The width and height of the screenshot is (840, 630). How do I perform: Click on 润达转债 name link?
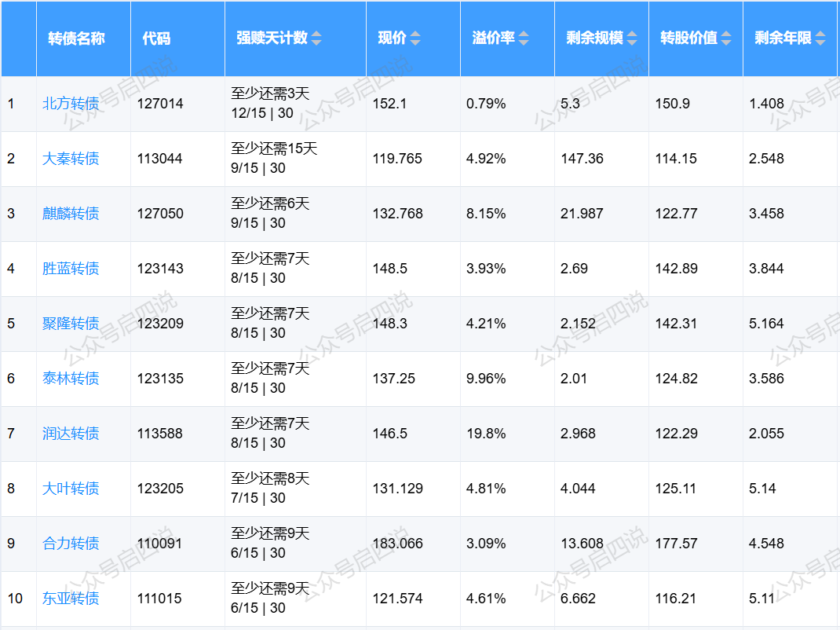(x=71, y=434)
